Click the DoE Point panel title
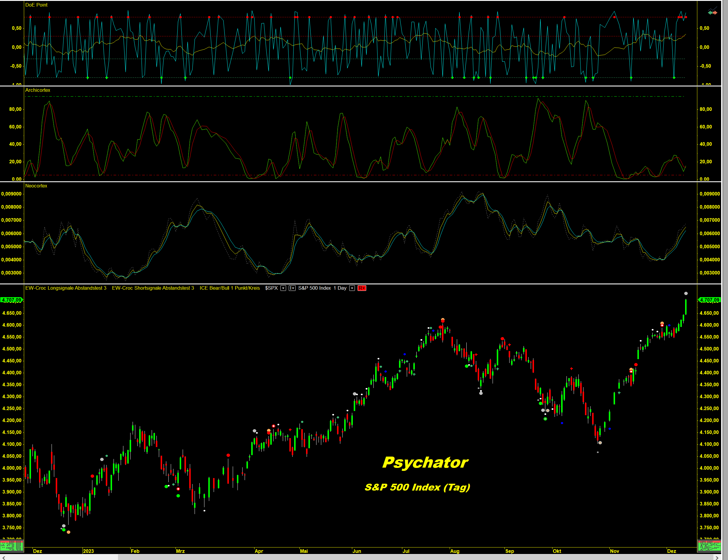This screenshot has height=560, width=728. pyautogui.click(x=36, y=5)
